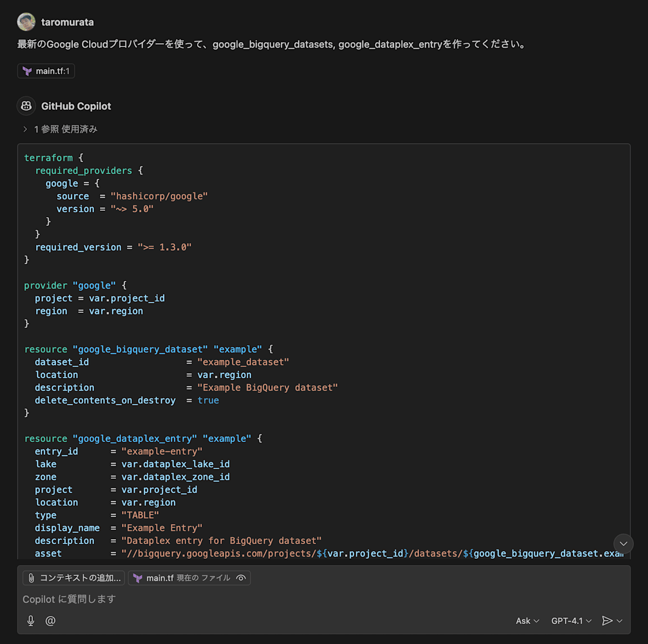Click the var.dataplex_lake_id value

click(175, 464)
